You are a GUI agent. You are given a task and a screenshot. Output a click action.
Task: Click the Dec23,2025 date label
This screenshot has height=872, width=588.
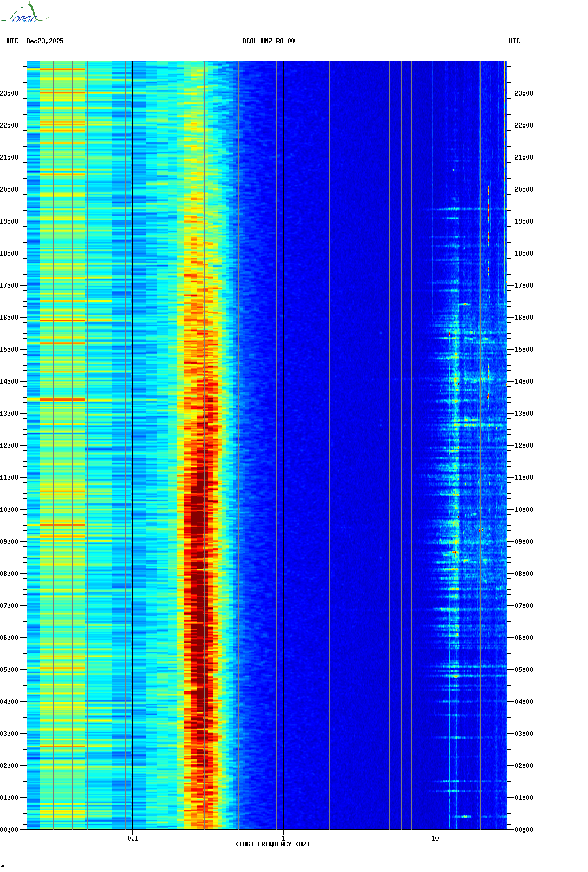[x=45, y=41]
